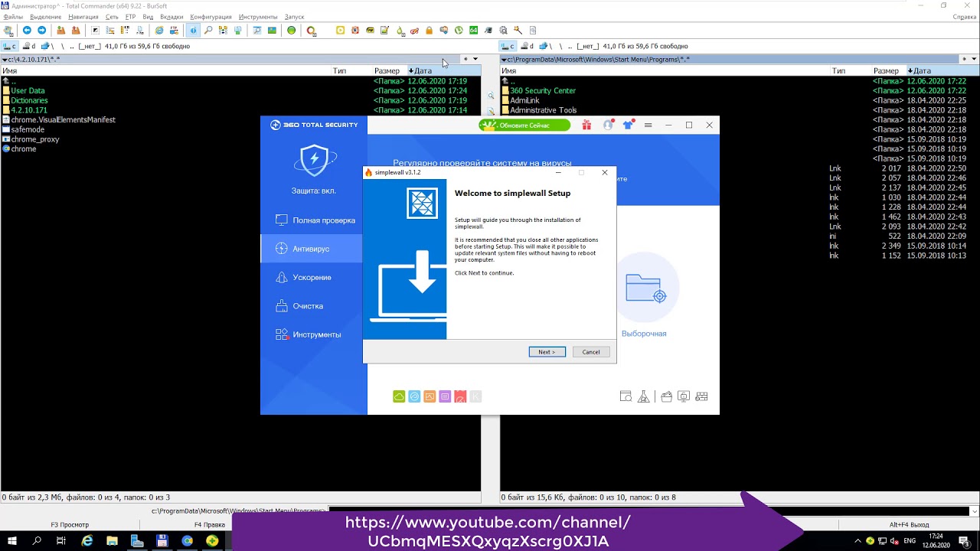Image resolution: width=980 pixels, height=551 pixels.
Task: Click the lab flask icon in 360 window
Action: (x=643, y=396)
